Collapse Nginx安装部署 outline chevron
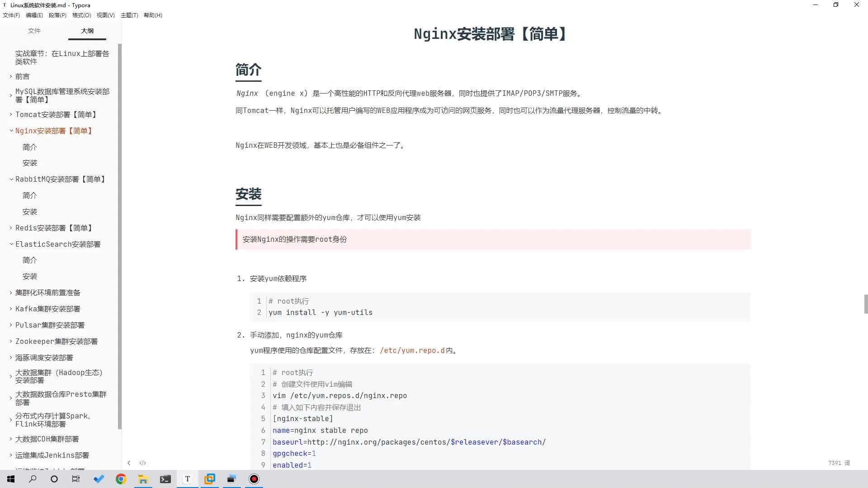Screen dimensions: 868x488 click(11, 131)
